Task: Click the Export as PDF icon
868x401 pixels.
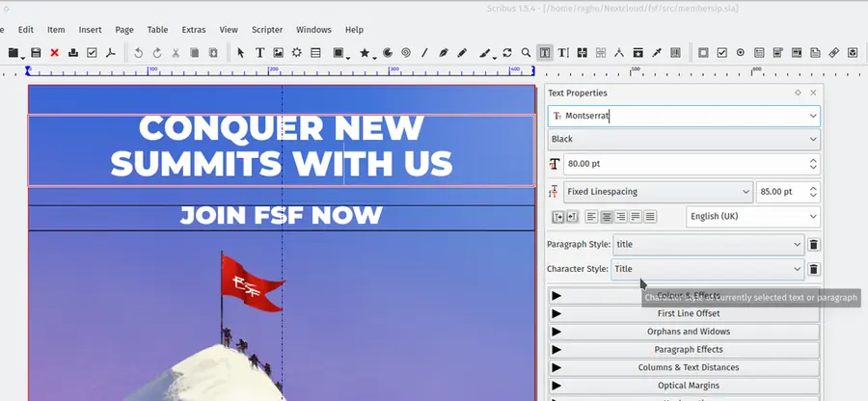Action: [x=111, y=53]
